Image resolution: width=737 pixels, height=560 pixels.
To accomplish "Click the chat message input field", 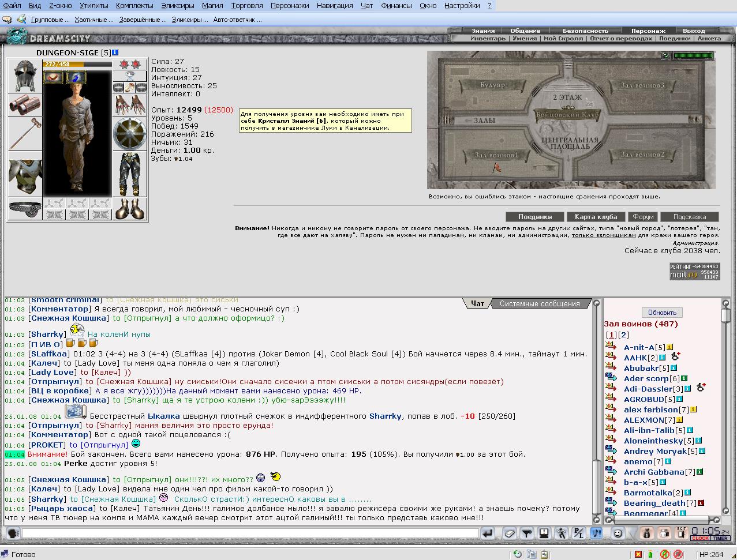I will [x=250, y=533].
